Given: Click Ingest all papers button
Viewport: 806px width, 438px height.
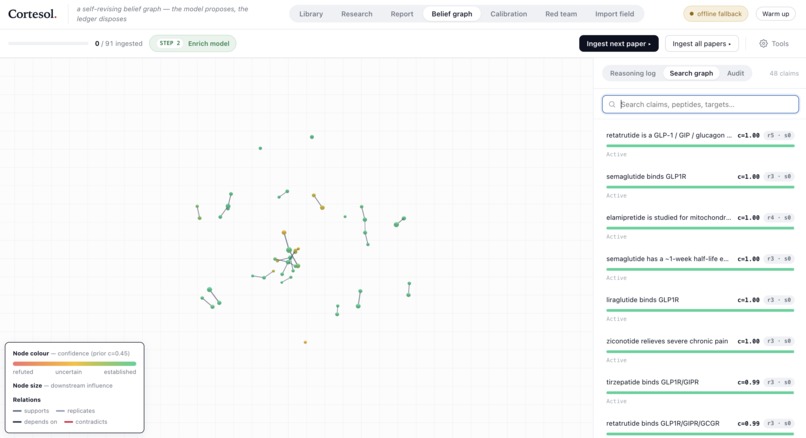Looking at the screenshot, I should coord(701,44).
